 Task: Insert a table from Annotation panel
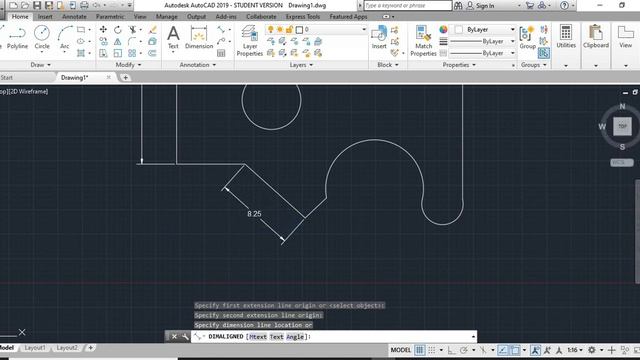(221, 53)
